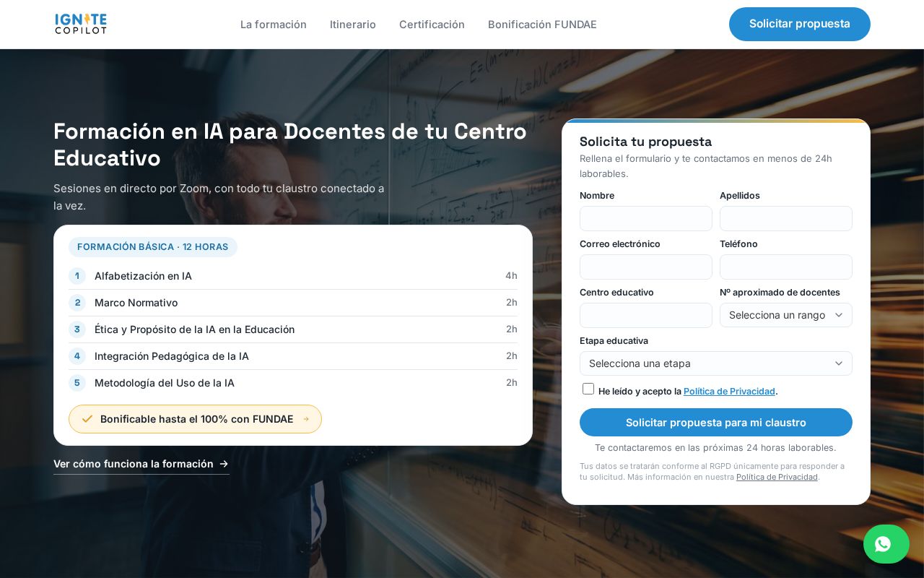
Task: Click the Bonificable hasta el 100% con FUNDAE badge
Action: [x=195, y=419]
